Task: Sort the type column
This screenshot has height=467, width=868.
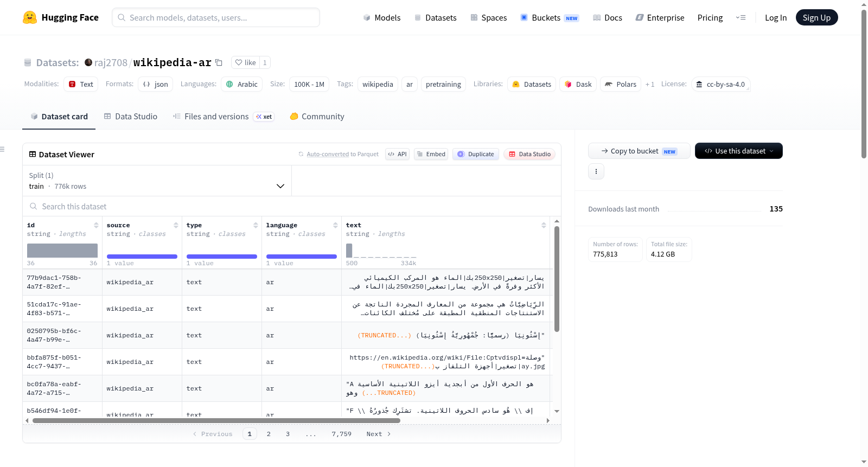Action: click(x=256, y=225)
